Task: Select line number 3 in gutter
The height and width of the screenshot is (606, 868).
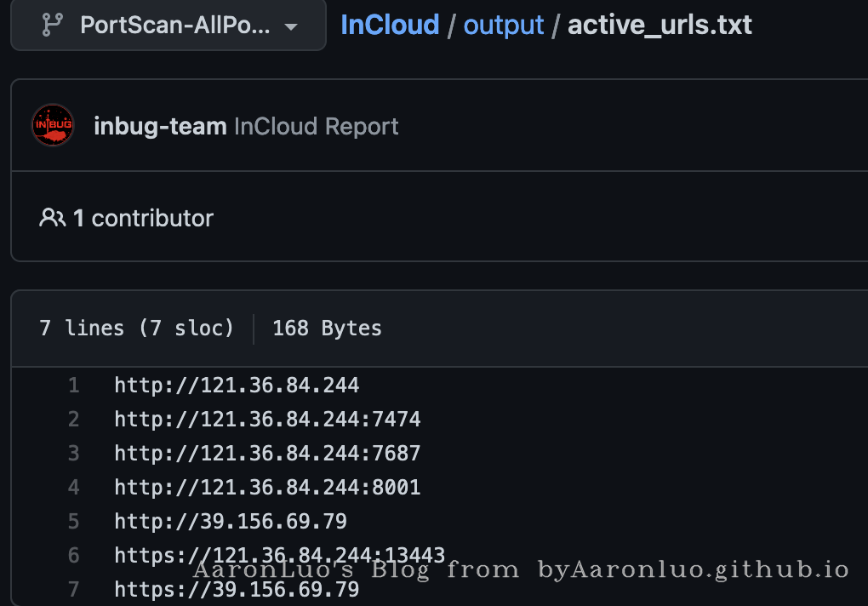Action: (73, 454)
